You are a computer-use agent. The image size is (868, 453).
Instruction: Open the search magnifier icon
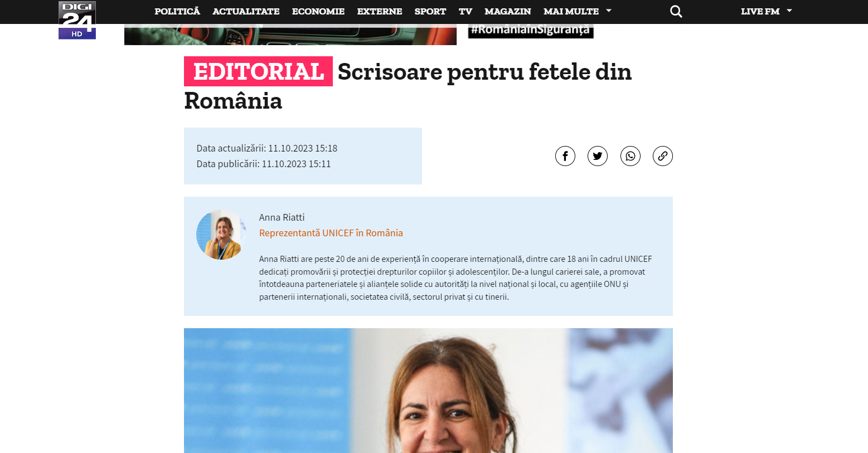coord(676,12)
